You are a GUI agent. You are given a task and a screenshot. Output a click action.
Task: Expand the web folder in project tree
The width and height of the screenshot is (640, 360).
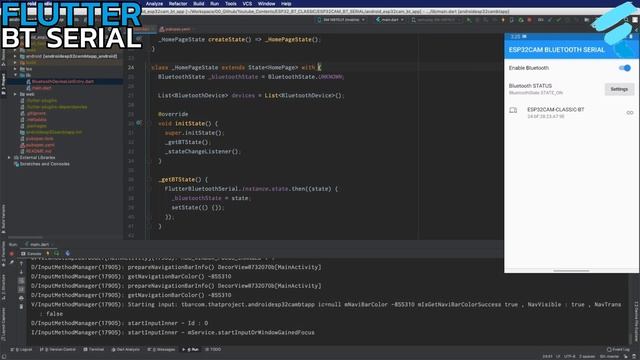click(x=16, y=94)
